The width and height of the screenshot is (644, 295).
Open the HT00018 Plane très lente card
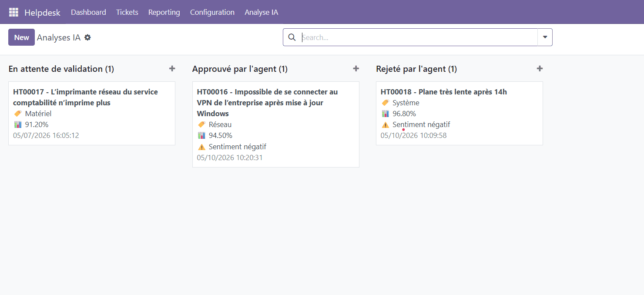pos(460,113)
